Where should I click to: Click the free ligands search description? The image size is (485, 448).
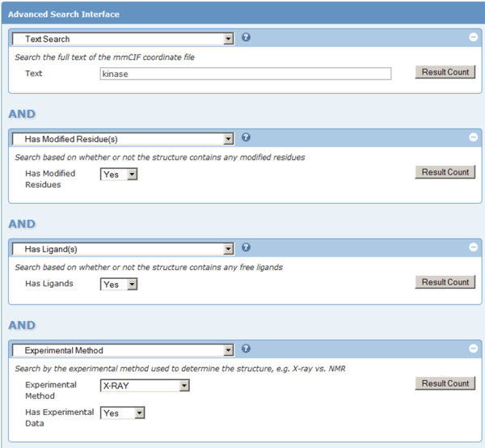pyautogui.click(x=149, y=268)
